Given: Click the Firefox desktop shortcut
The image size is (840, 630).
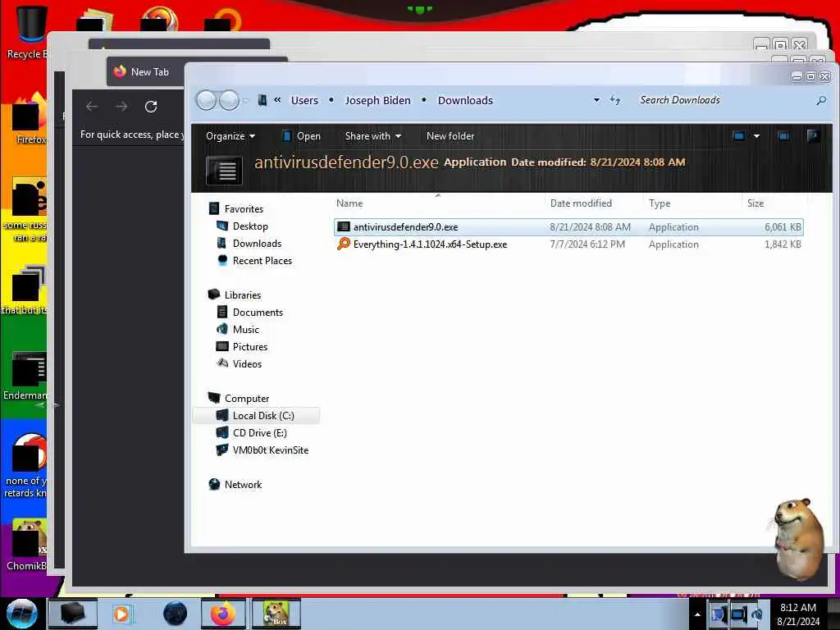Looking at the screenshot, I should click(x=30, y=119).
